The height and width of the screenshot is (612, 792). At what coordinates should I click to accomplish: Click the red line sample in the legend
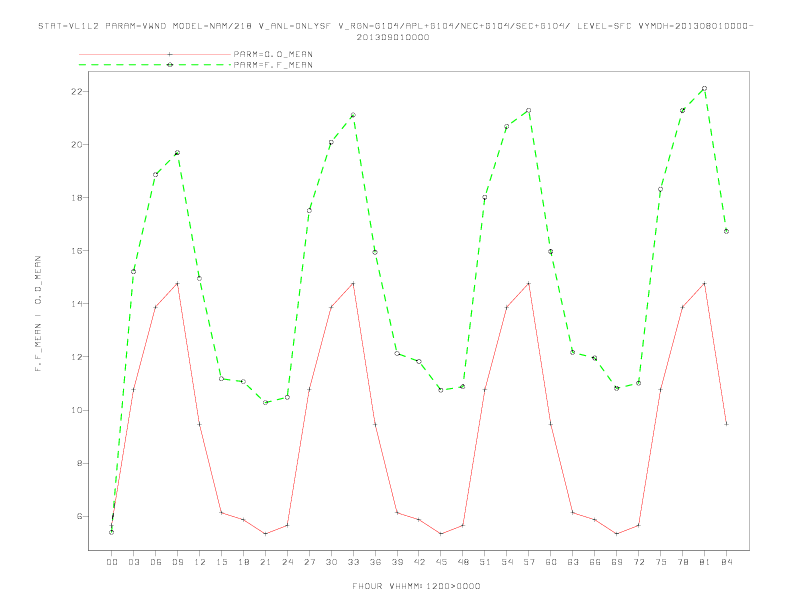pyautogui.click(x=155, y=54)
